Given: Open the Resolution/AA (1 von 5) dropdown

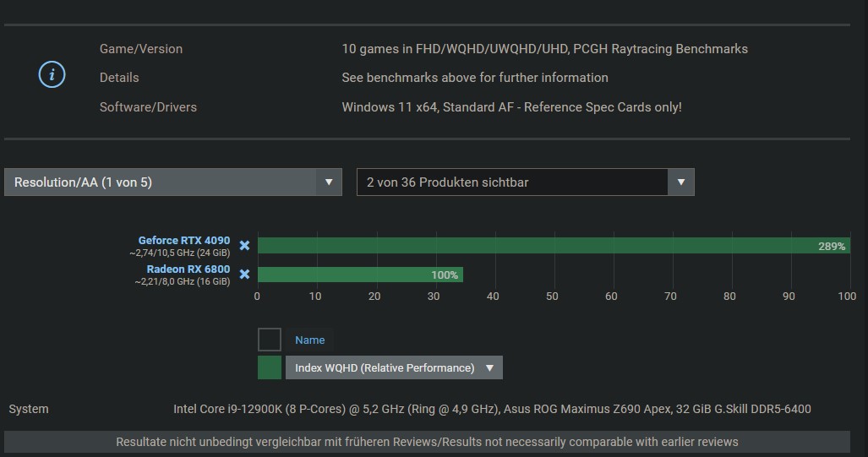Looking at the screenshot, I should click(172, 182).
